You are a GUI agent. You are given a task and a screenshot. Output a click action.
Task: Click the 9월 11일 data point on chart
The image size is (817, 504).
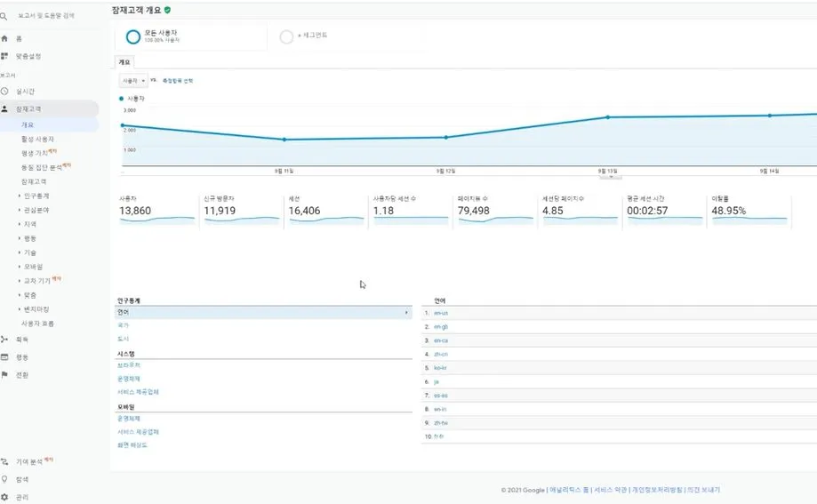pyautogui.click(x=284, y=140)
